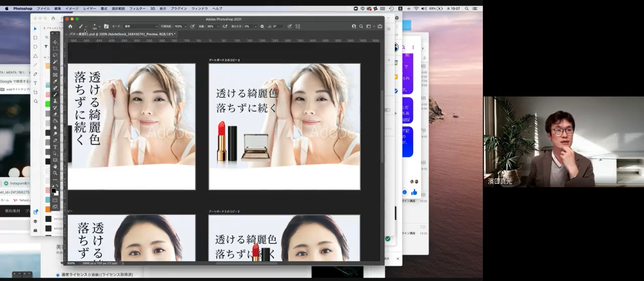Select the Eraser tool
644x281 pixels.
[55, 114]
